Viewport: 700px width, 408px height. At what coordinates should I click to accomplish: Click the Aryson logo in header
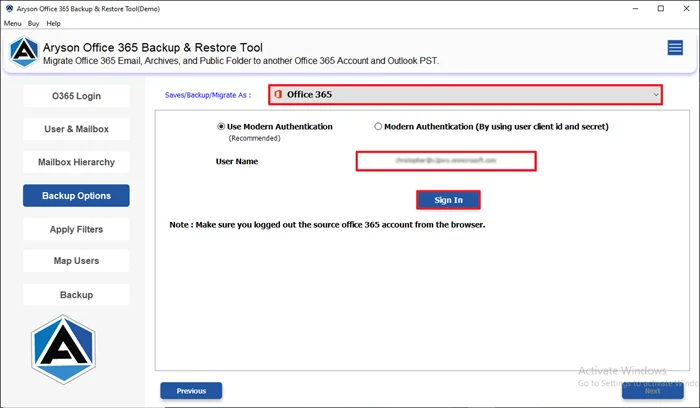click(24, 52)
